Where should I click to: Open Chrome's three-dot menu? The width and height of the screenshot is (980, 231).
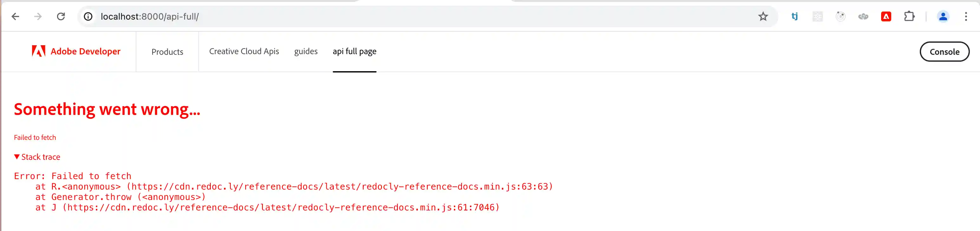[966, 16]
